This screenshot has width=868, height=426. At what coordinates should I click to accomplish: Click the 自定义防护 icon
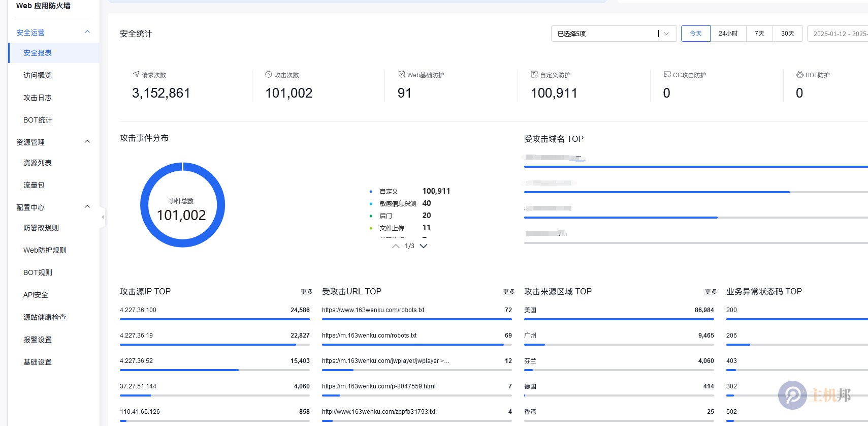tap(534, 74)
